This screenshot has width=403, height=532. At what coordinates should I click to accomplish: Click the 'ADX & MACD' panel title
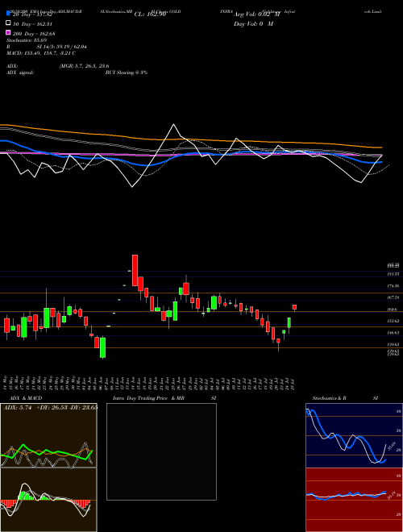tap(26, 398)
